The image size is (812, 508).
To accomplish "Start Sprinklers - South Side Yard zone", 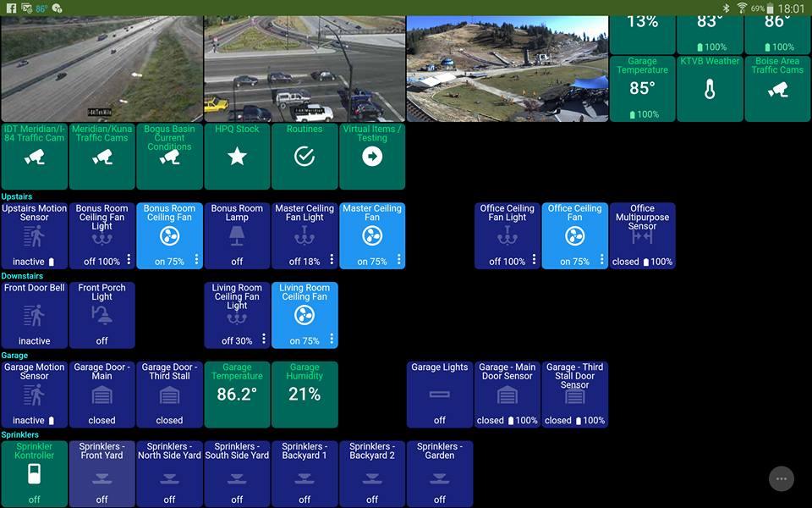I will 237,474.
